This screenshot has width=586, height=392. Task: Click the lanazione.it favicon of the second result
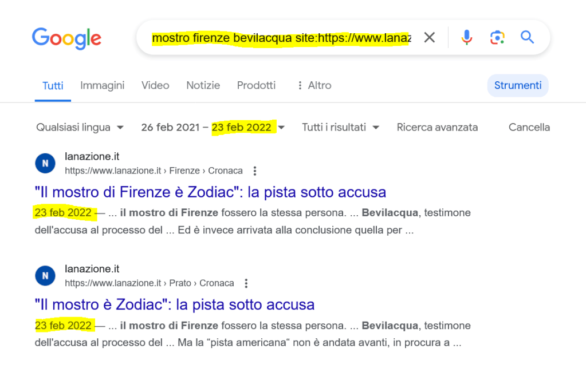(45, 276)
